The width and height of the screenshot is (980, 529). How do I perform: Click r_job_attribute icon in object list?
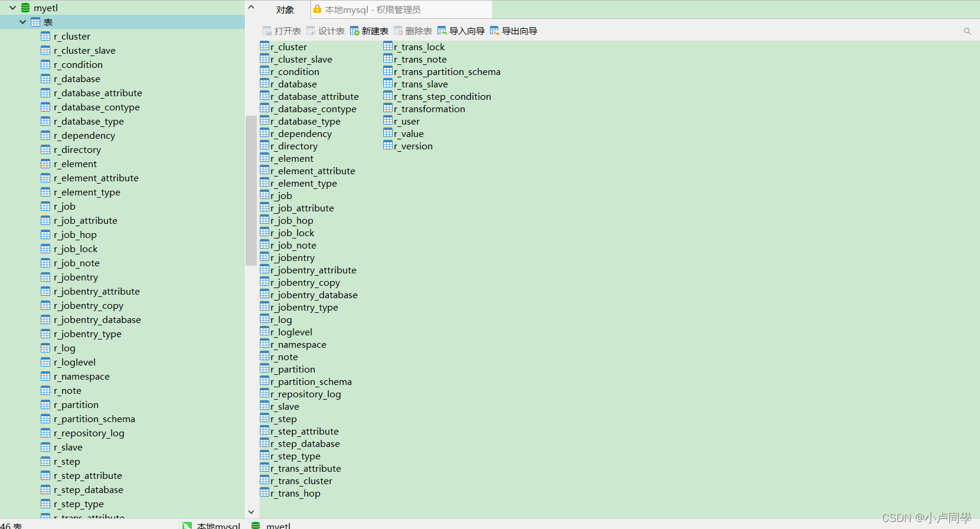click(x=264, y=207)
